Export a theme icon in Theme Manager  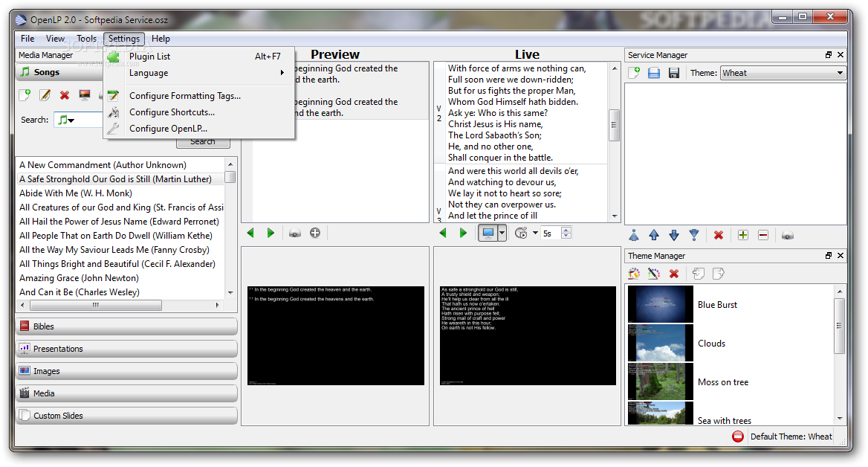[719, 274]
